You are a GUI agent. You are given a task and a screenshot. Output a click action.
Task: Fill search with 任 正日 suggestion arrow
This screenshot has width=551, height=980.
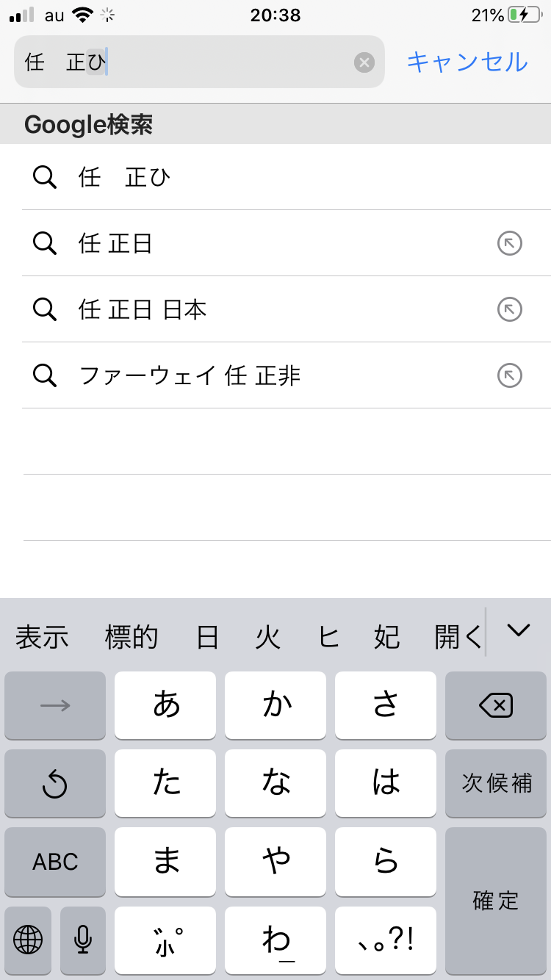[510, 243]
